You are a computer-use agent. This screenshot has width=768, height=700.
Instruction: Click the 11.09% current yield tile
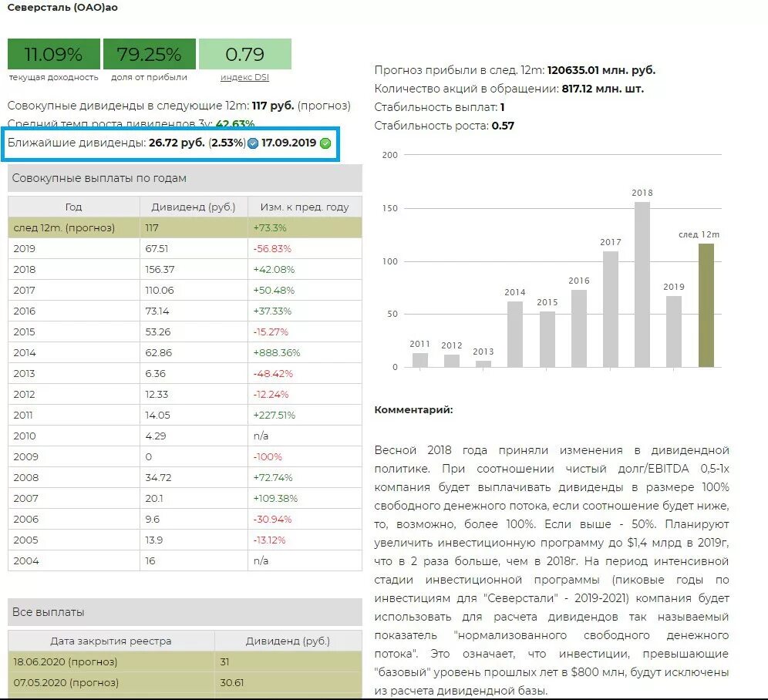(54, 54)
